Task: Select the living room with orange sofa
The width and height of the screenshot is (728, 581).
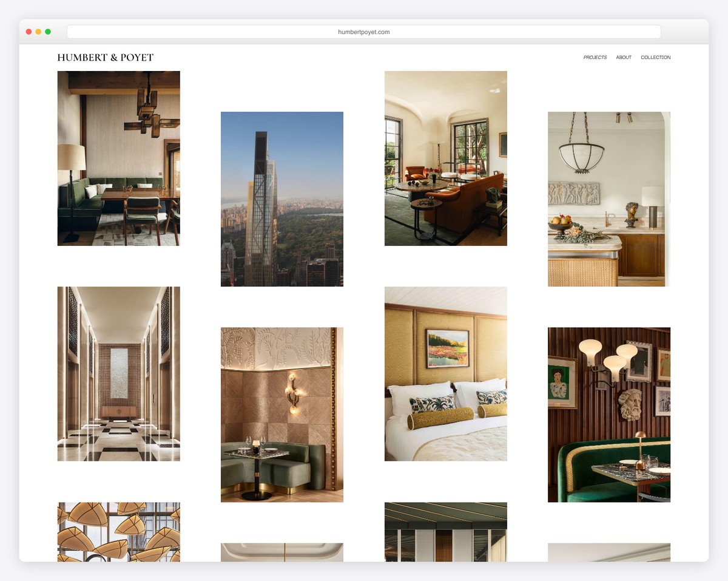Action: click(x=446, y=158)
